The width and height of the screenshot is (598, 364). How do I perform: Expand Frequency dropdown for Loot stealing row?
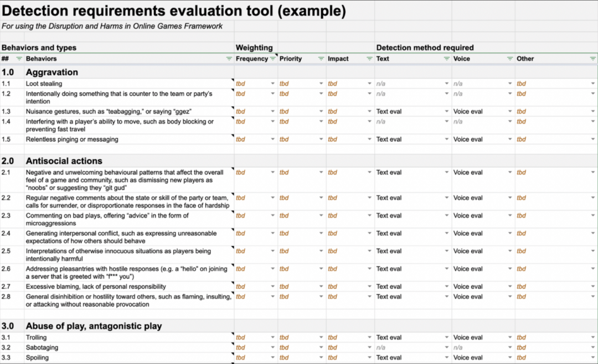[272, 84]
